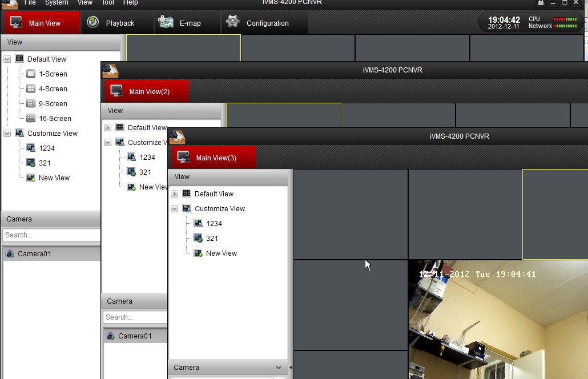
Task: Click Customize View icon in Main View(3)
Action: click(186, 208)
